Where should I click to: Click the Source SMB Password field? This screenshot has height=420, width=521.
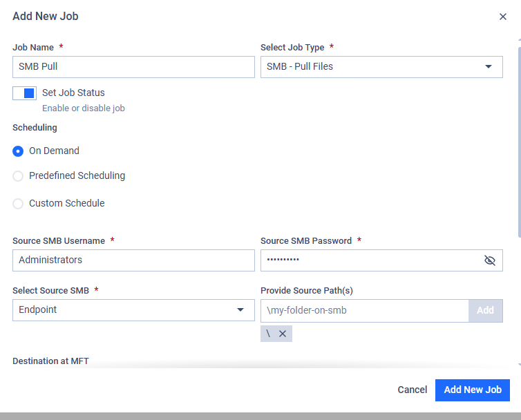381,260
